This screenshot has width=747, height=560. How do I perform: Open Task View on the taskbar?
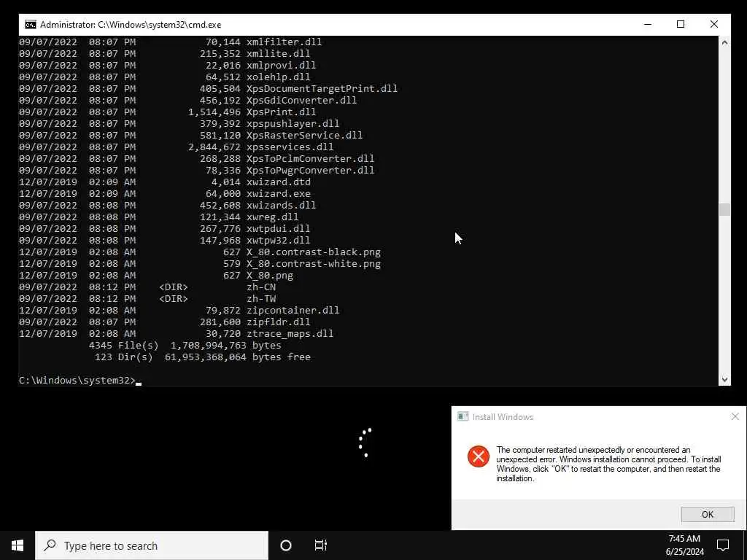[321, 545]
